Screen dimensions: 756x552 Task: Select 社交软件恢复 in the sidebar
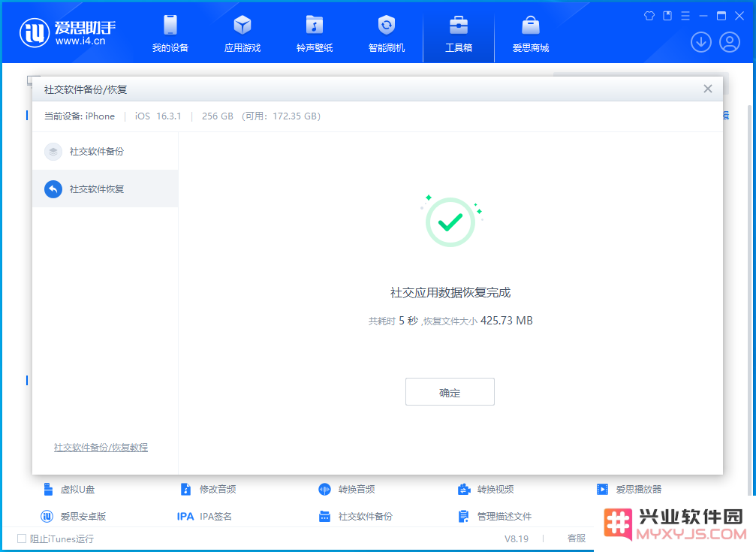[105, 189]
